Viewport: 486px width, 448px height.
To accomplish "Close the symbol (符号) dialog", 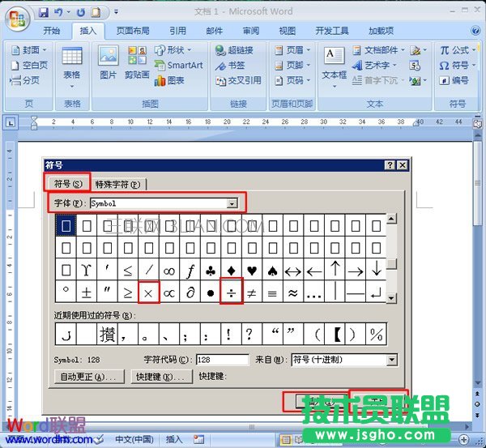I will pos(403,165).
